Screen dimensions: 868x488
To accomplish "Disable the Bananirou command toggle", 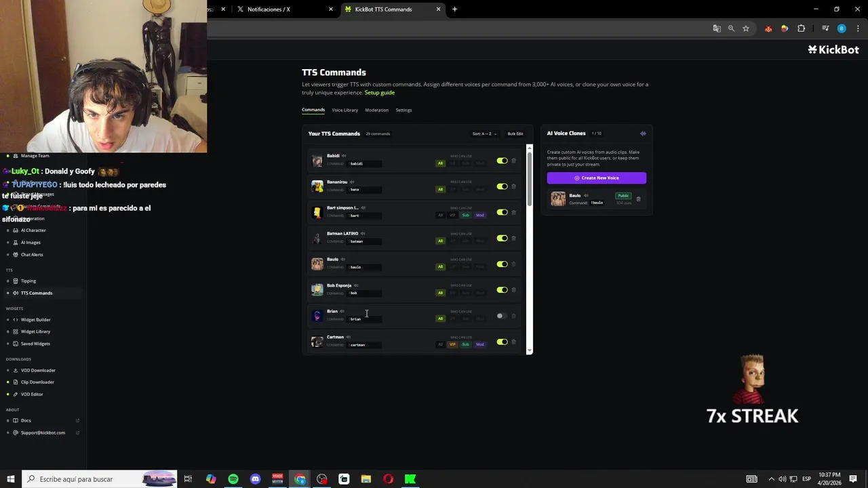I will pyautogui.click(x=502, y=186).
